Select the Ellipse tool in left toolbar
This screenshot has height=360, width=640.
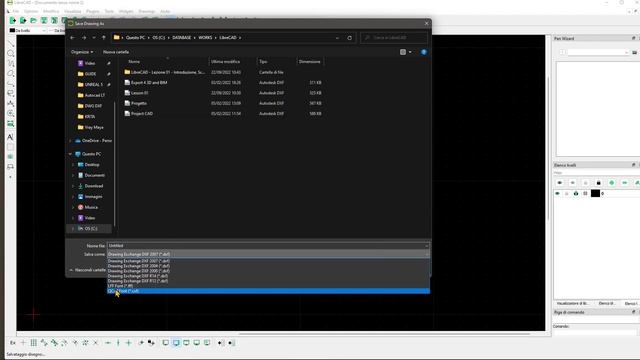tap(11, 73)
